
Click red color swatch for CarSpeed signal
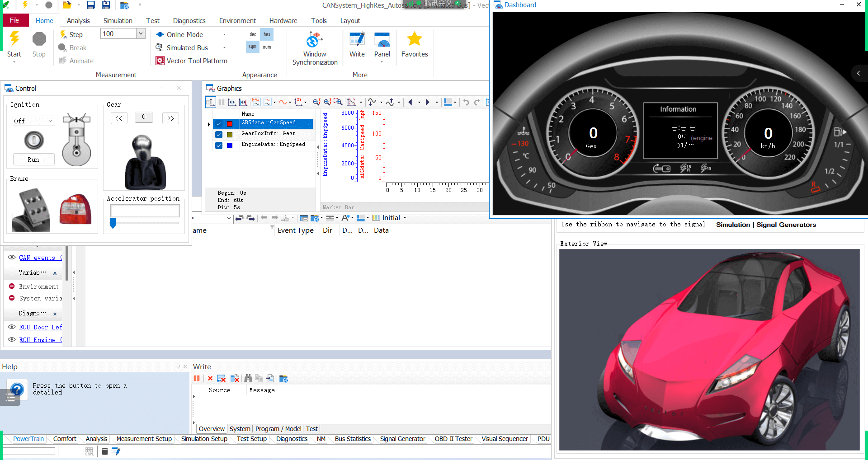pos(230,123)
